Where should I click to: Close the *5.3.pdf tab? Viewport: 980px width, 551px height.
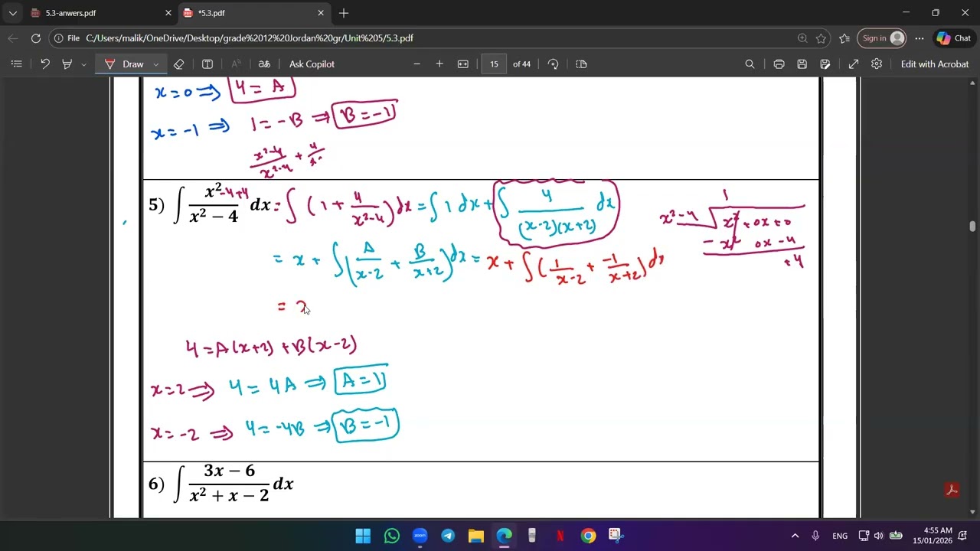pos(321,13)
